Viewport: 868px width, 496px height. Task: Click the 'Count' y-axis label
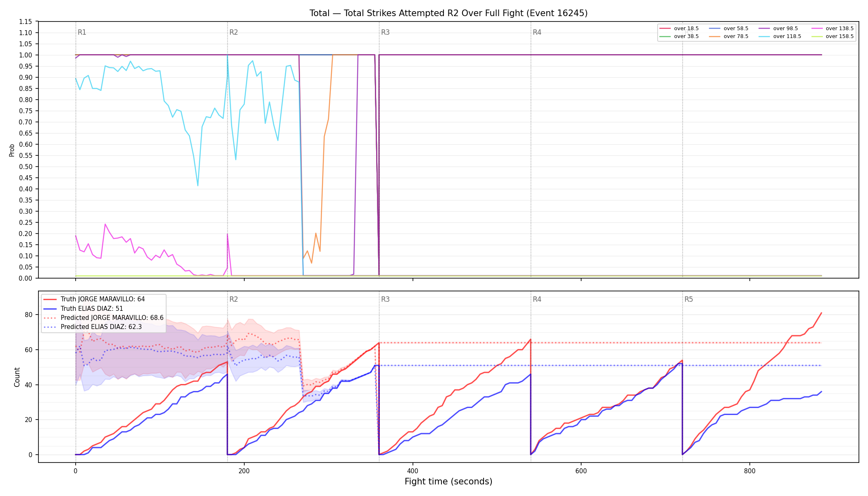(17, 377)
